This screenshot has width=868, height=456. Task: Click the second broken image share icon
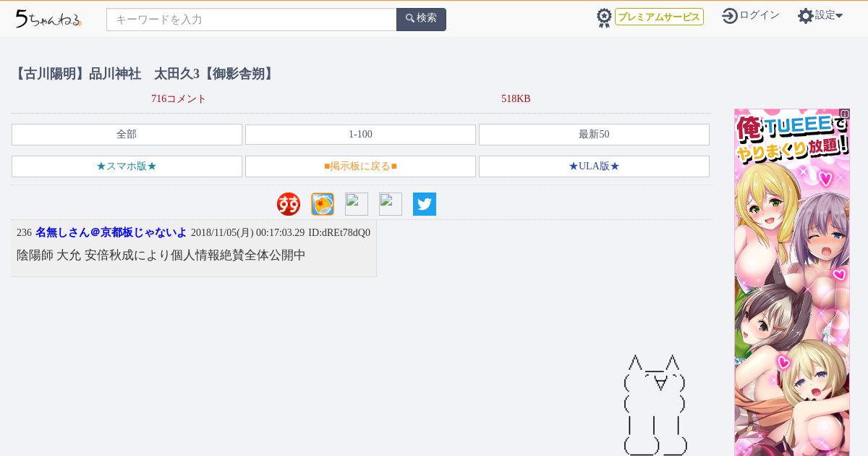pyautogui.click(x=391, y=204)
